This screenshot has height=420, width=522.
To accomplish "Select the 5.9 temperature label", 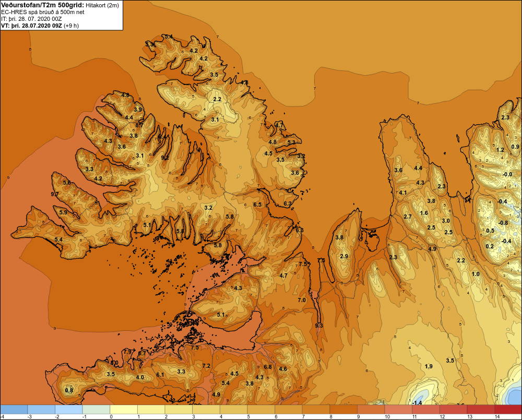I will pos(63,212).
